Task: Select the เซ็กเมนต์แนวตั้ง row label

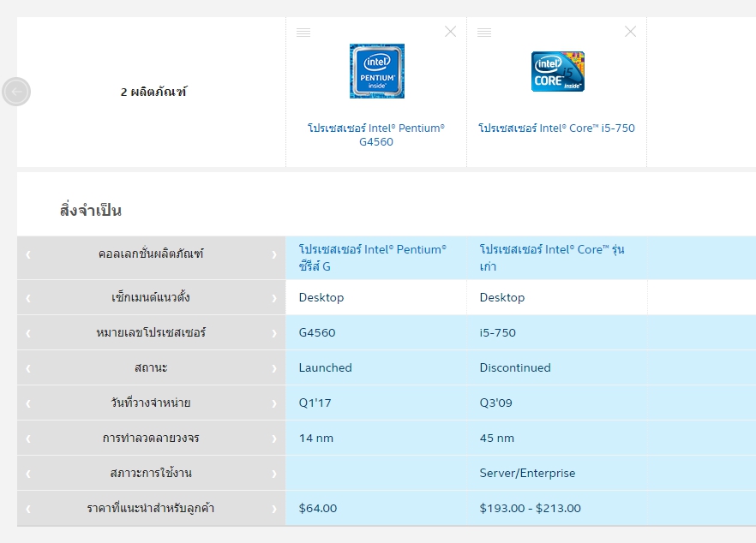Action: point(151,297)
